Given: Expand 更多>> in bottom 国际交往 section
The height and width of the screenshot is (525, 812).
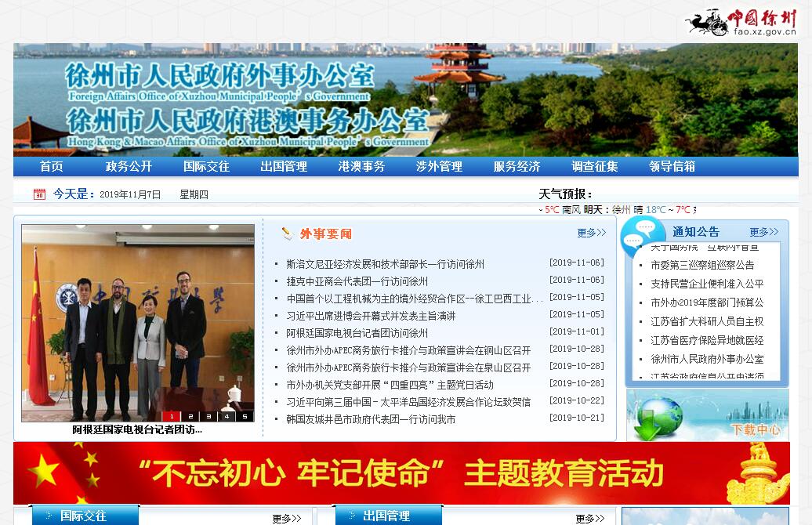Looking at the screenshot, I should point(286,518).
